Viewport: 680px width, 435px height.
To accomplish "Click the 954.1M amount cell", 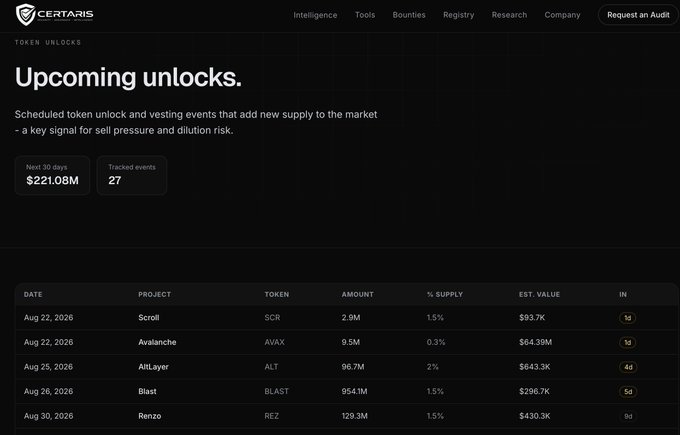I will [354, 391].
